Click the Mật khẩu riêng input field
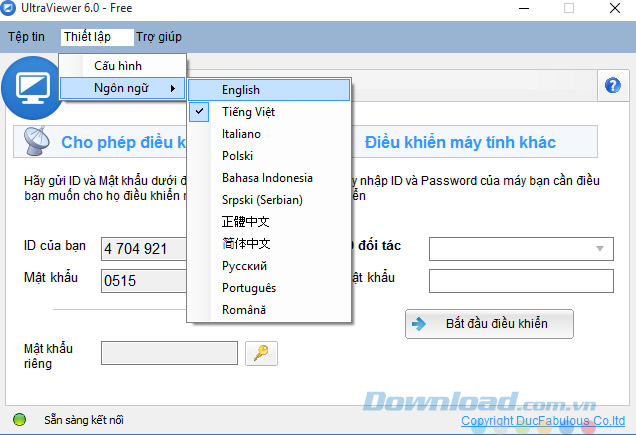The image size is (636, 435). tap(169, 353)
